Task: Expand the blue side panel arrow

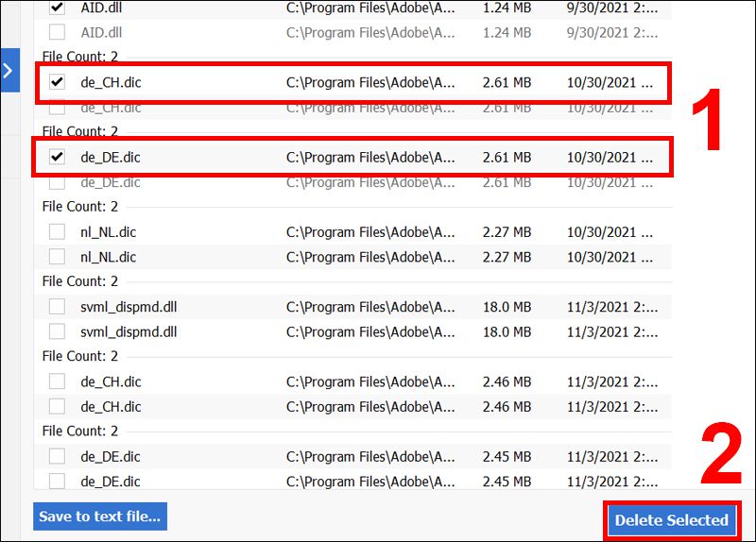Action: [9, 71]
